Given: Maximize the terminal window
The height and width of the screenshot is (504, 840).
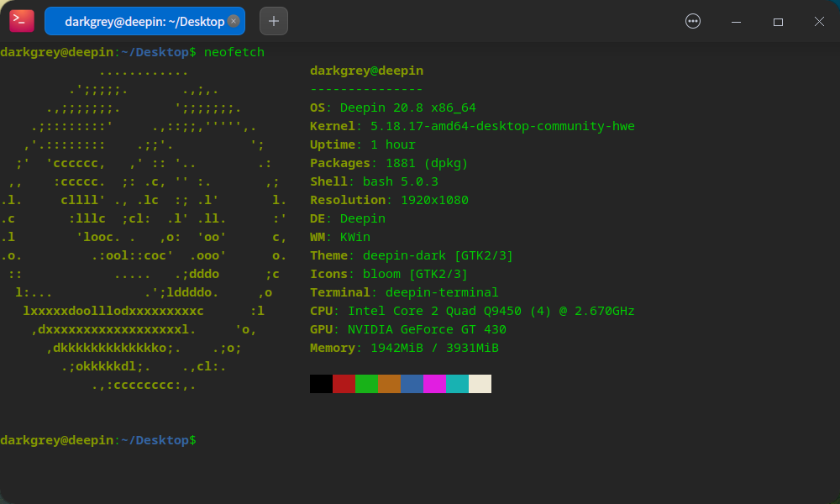Looking at the screenshot, I should click(778, 22).
